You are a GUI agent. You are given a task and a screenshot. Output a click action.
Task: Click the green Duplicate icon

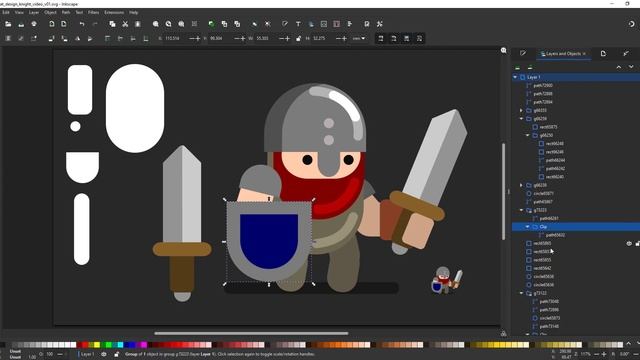[x=211, y=24]
